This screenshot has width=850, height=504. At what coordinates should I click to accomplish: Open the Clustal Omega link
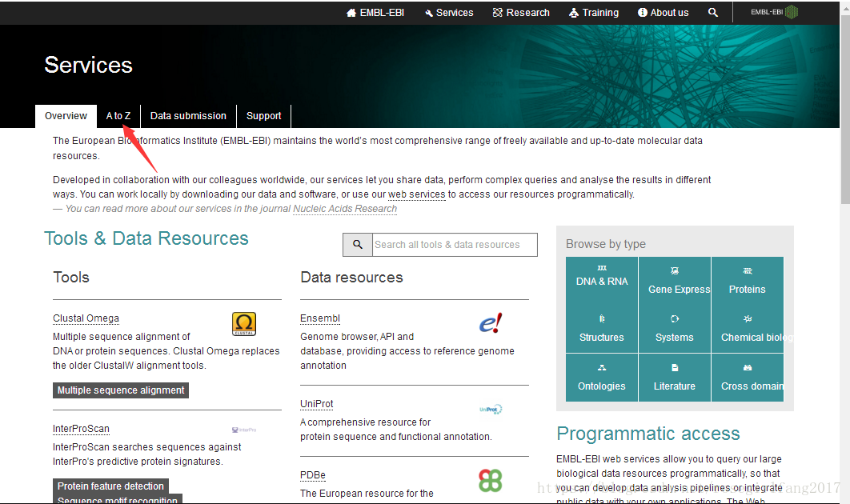[86, 318]
